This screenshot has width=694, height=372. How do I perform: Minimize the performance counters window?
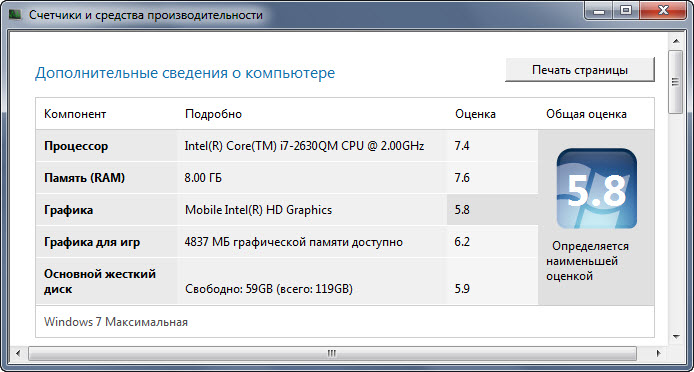(600, 11)
